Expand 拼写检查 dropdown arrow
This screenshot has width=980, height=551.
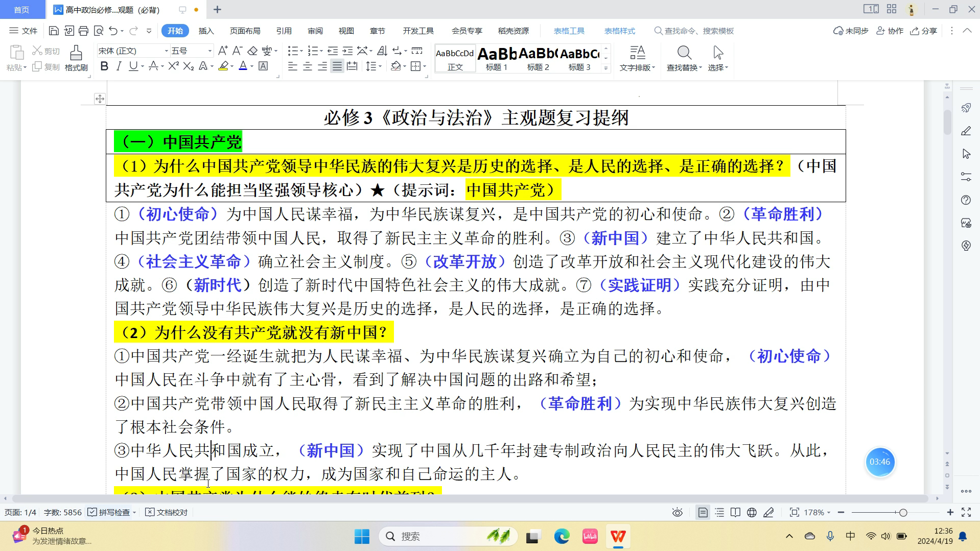tap(134, 512)
